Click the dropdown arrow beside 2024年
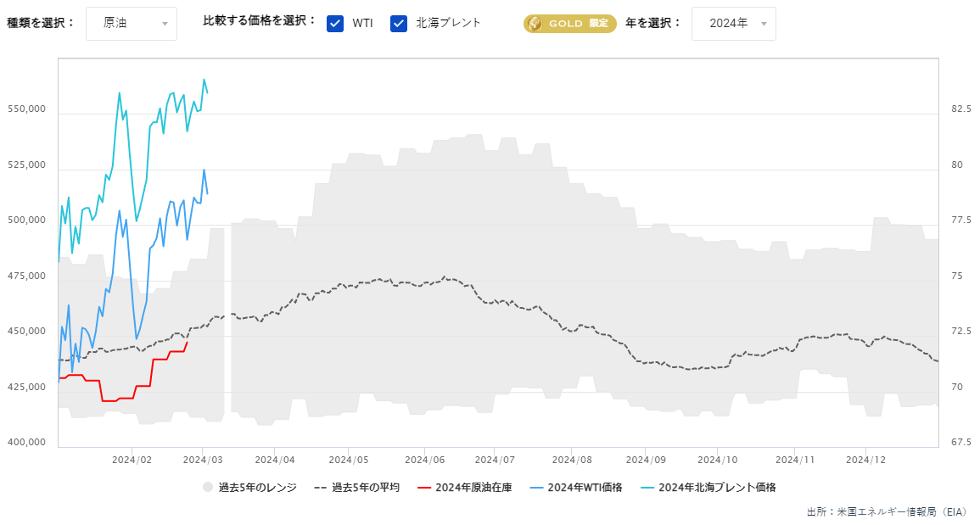This screenshot has height=525, width=980. (764, 25)
